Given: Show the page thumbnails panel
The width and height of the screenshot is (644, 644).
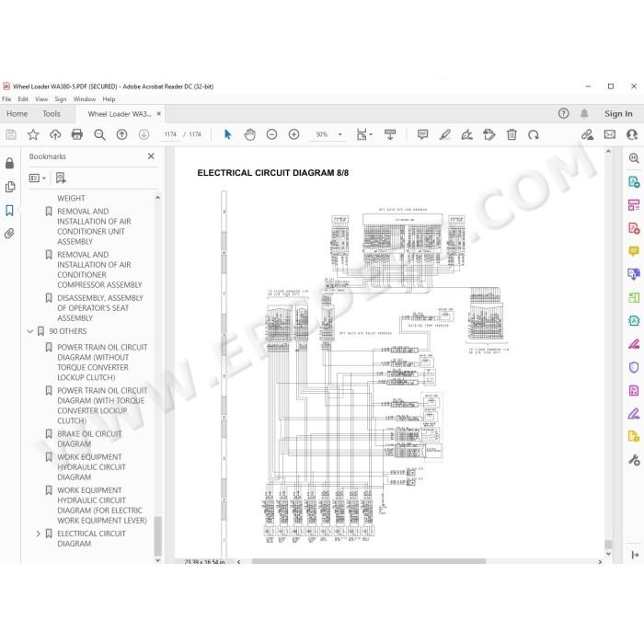Looking at the screenshot, I should pyautogui.click(x=10, y=187).
